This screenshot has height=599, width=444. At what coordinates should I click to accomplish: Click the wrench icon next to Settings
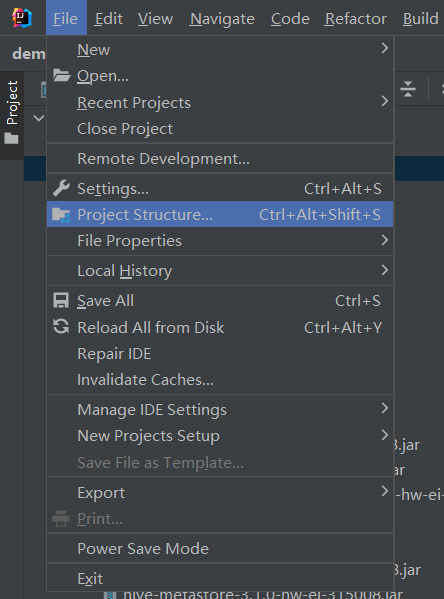[61, 188]
